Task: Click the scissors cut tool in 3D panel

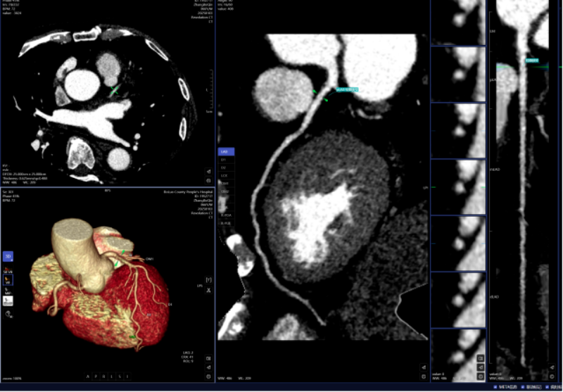Action: [x=208, y=290]
